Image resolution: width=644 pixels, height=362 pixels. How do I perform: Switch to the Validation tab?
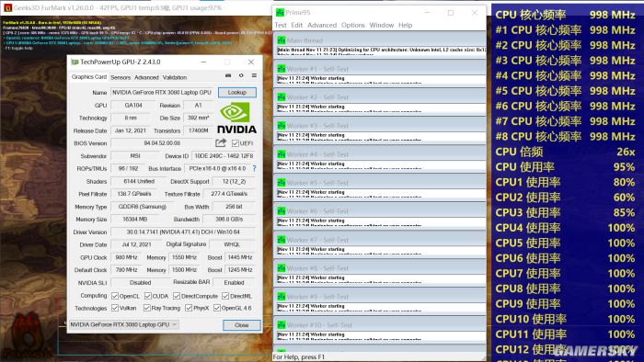point(175,77)
